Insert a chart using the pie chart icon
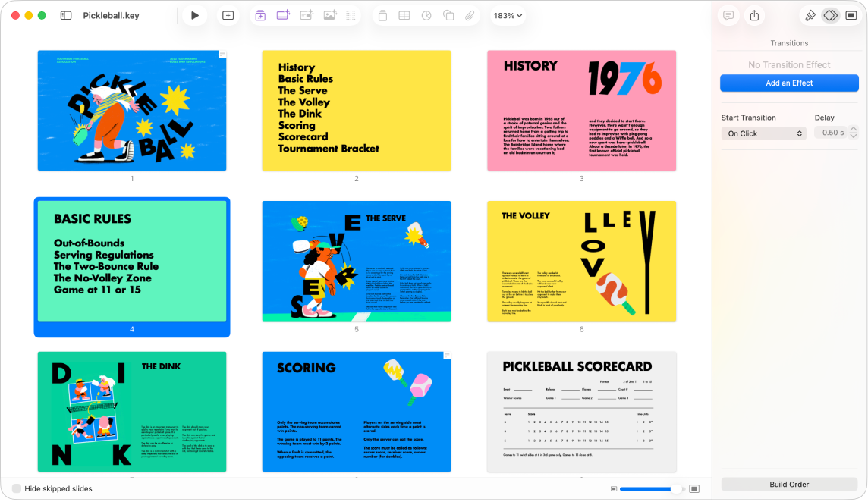The height and width of the screenshot is (502, 868). tap(426, 15)
